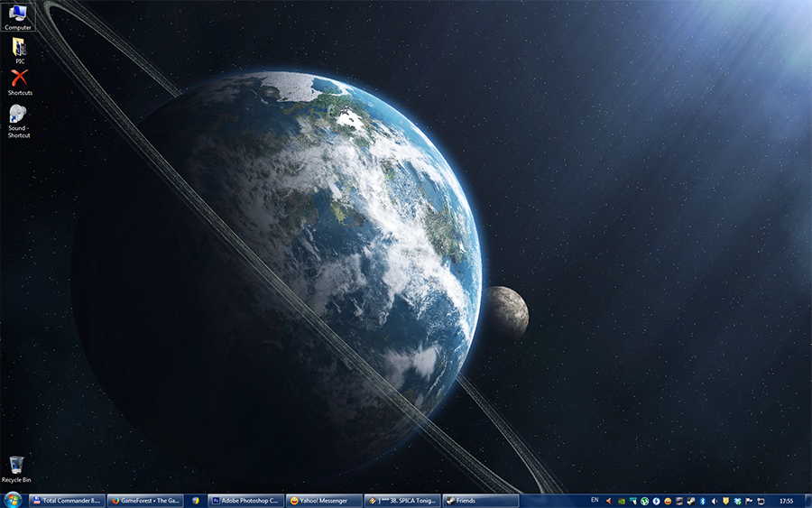The width and height of the screenshot is (812, 508).
Task: Select the PIC folder icon
Action: 20,51
